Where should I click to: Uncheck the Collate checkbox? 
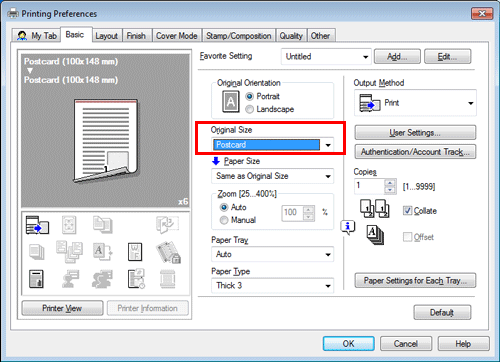[x=407, y=211]
